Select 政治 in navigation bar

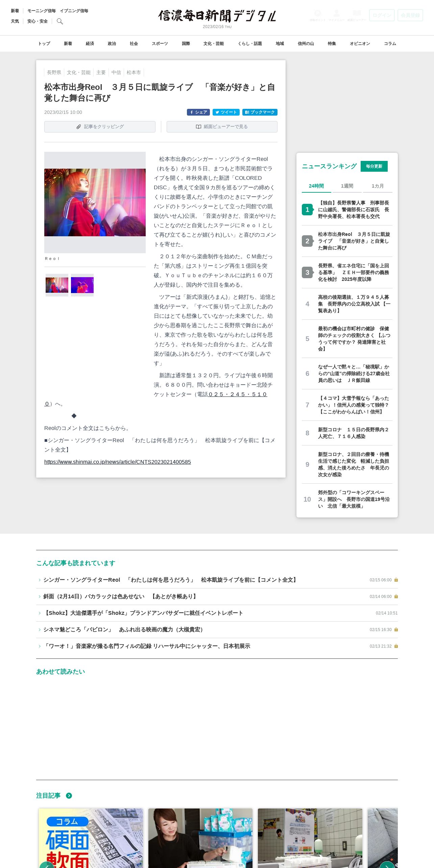[x=112, y=44]
